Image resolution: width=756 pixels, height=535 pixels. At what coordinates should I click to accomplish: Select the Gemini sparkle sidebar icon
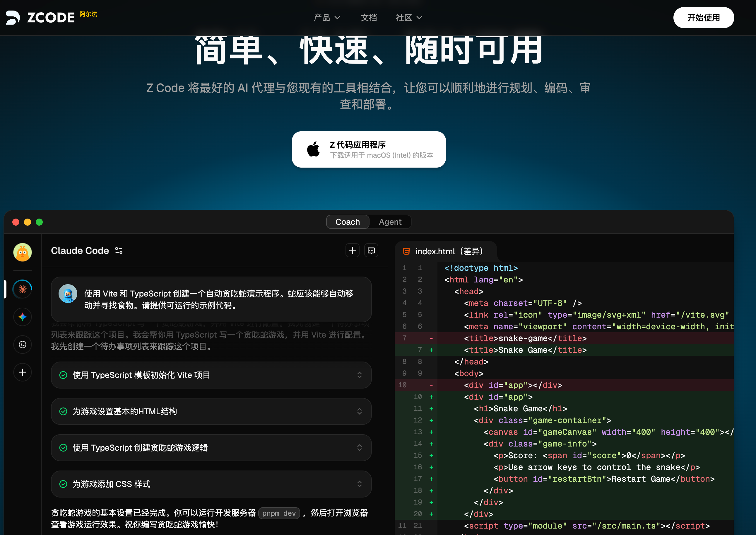pos(22,317)
